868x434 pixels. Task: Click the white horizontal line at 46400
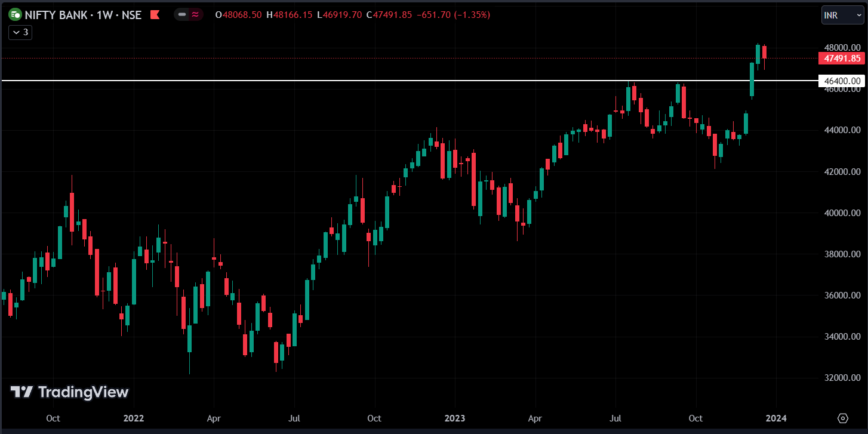click(x=409, y=80)
